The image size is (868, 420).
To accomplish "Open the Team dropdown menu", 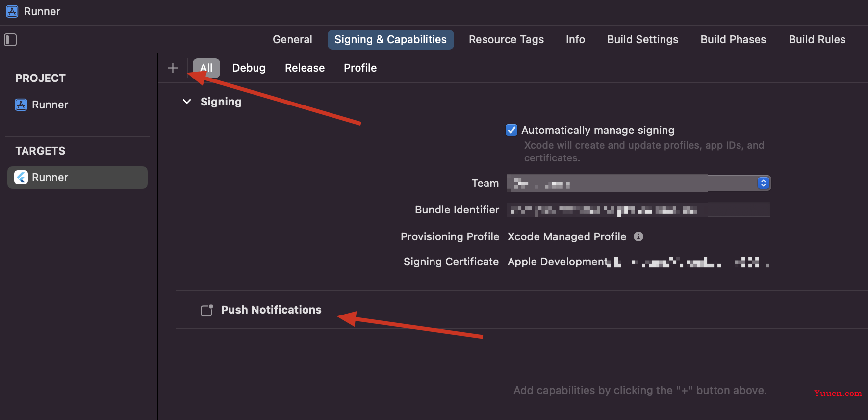I will 639,183.
